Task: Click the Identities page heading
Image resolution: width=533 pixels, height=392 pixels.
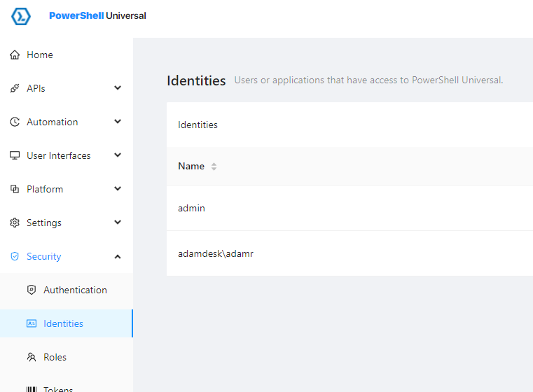Action: pos(196,80)
